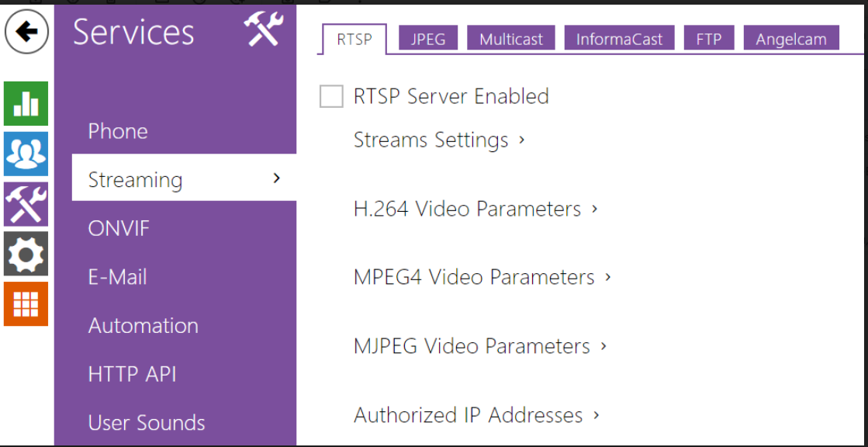Open the InformaCast tab
This screenshot has width=868, height=447.
point(619,39)
